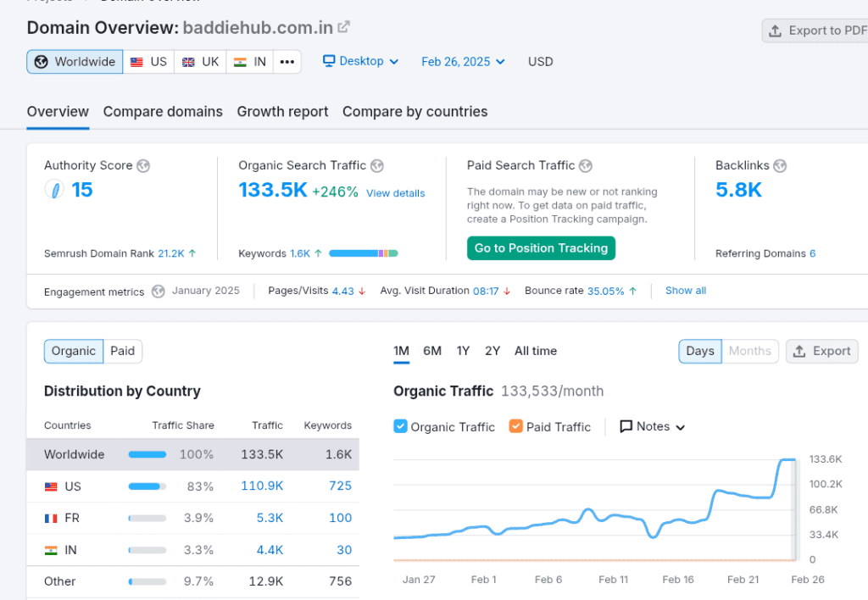Open external link icon beside baddiehub.com.in

pyautogui.click(x=344, y=26)
